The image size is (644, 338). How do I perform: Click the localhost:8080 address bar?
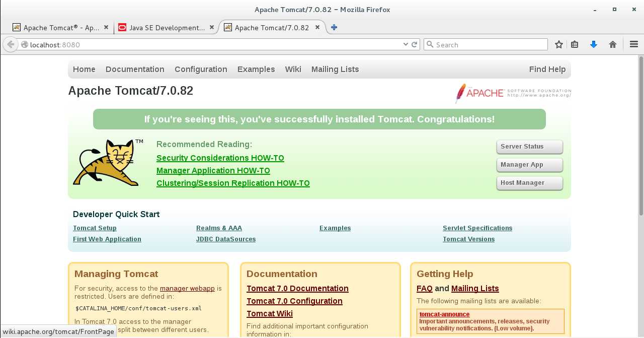(215, 44)
